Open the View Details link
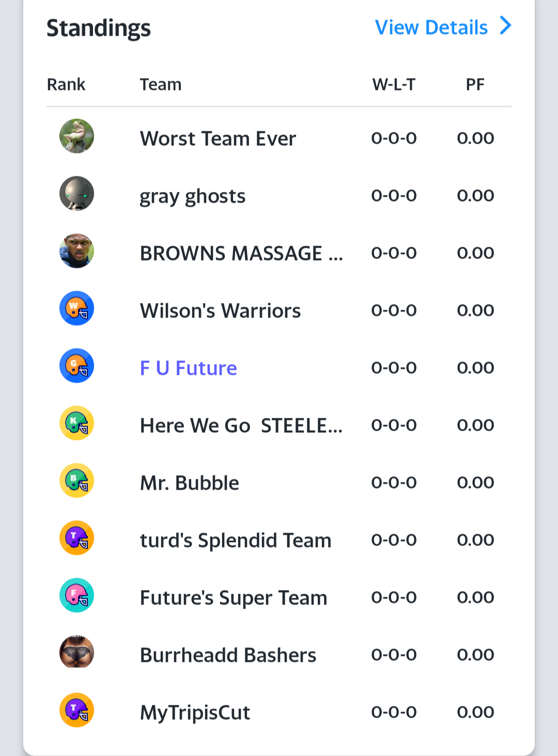Screen dimensions: 558x756 tap(431, 27)
